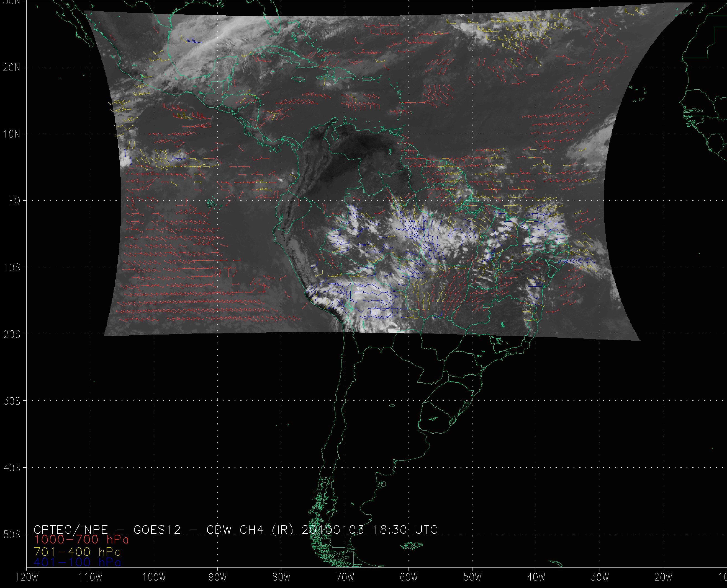Click the 50S latitude axis label
Viewport: 727px width, 588px height.
point(12,535)
